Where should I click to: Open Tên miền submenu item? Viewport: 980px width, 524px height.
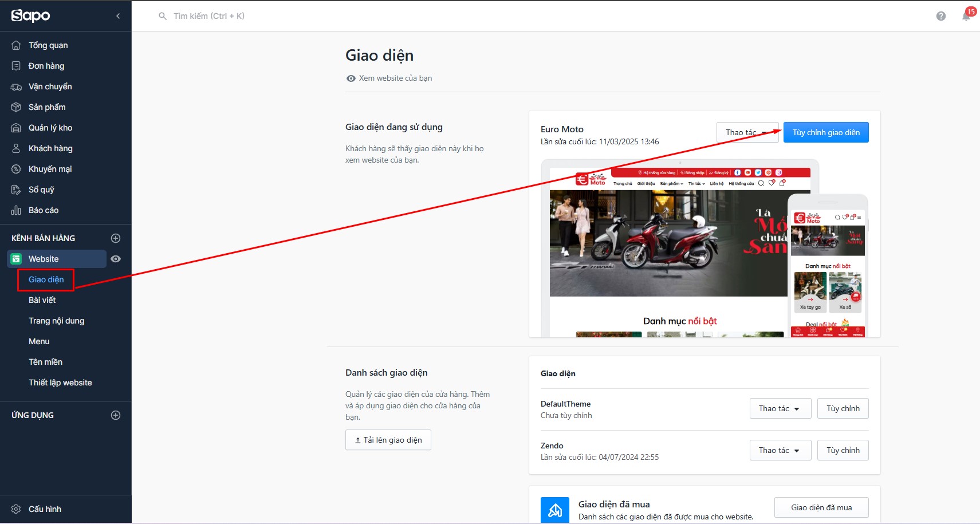point(46,362)
